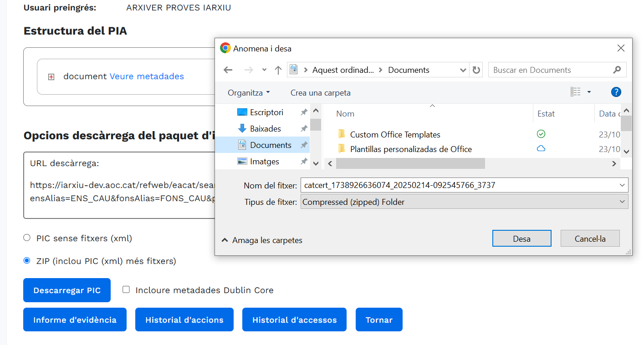
Task: Open the Tipus de fitxer dropdown
Action: pyautogui.click(x=464, y=202)
